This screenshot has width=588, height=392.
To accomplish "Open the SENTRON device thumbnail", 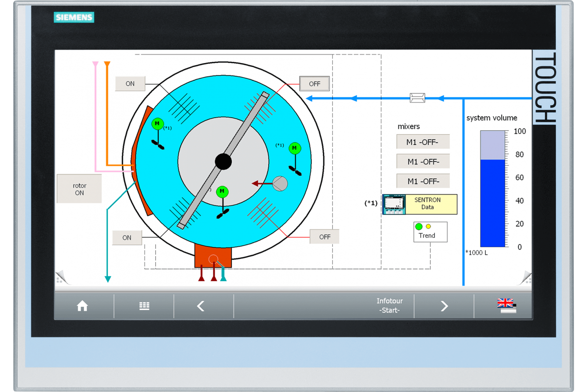I will tap(394, 204).
